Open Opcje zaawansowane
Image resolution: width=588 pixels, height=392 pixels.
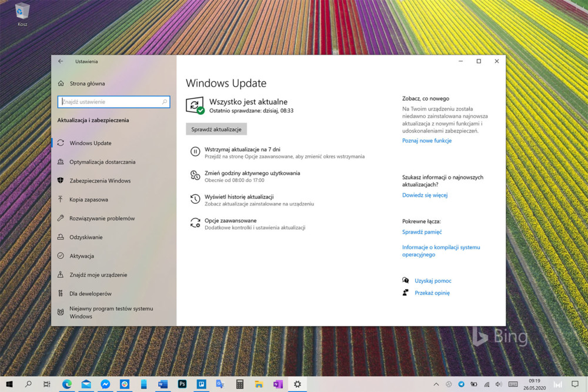[230, 220]
